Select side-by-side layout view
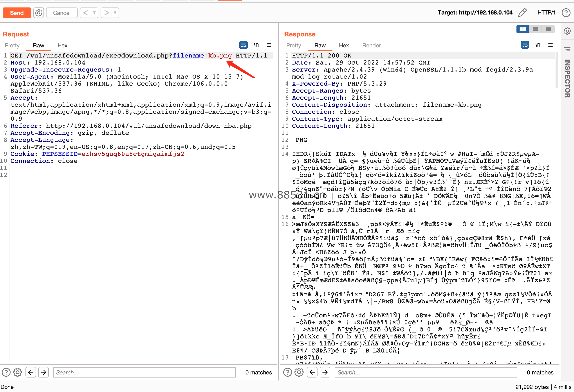574x392 pixels. point(523,29)
